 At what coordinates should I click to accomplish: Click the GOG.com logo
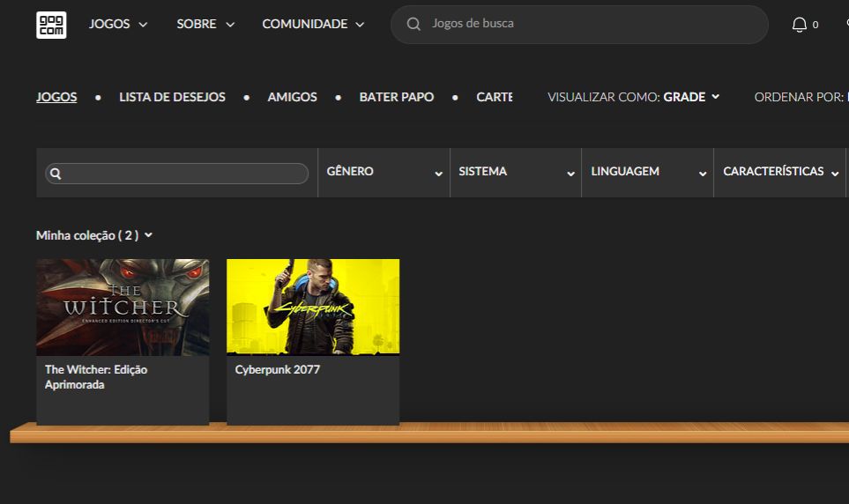pos(51,25)
